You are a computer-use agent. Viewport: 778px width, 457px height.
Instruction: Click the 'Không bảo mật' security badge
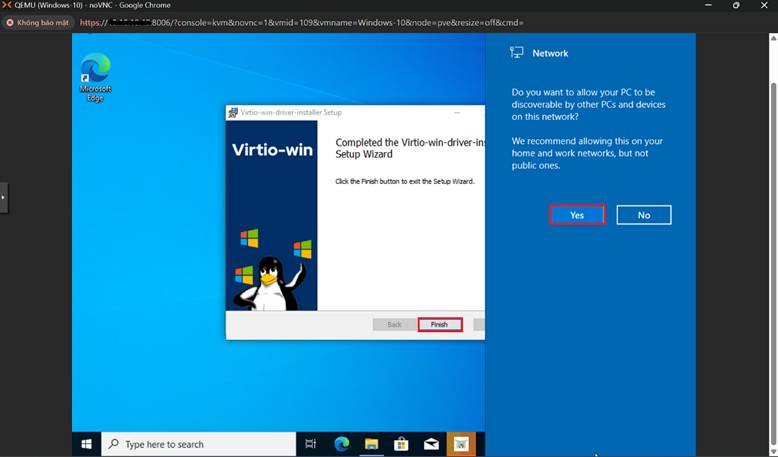[x=37, y=22]
